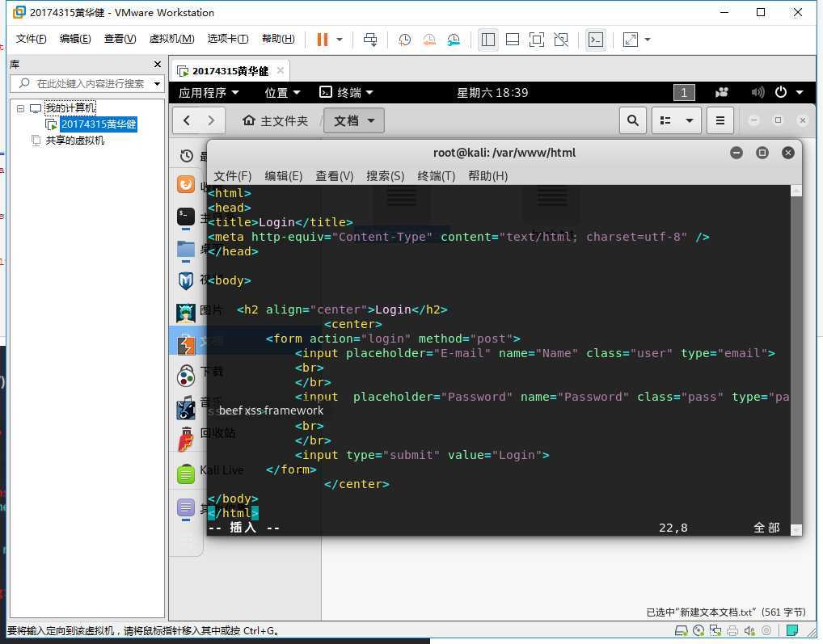Send Ctrl+Alt+Del to the virtual machine

pyautogui.click(x=370, y=40)
